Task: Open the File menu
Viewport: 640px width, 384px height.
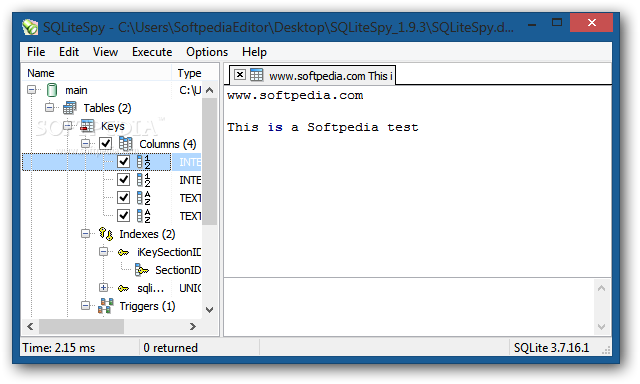Action: (x=36, y=52)
